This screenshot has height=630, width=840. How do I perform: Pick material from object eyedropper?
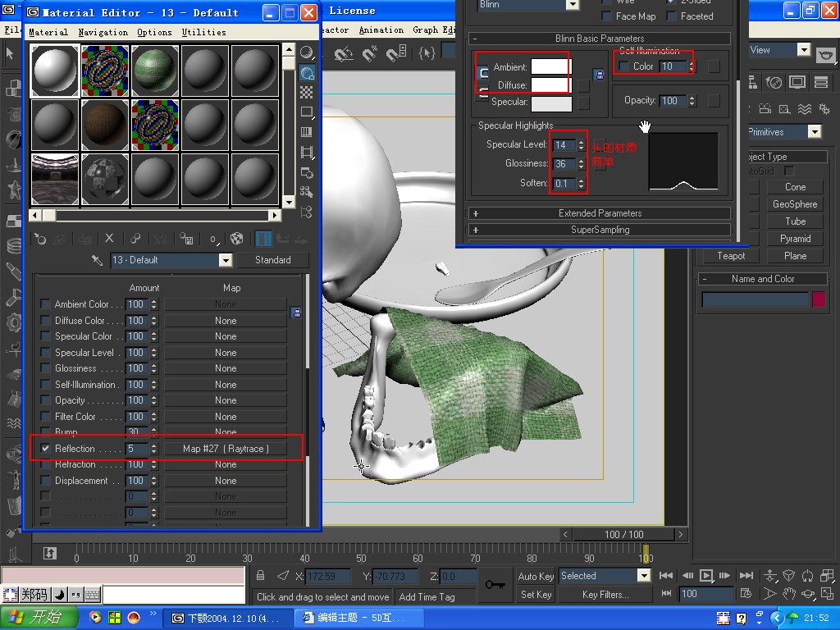pos(97,260)
